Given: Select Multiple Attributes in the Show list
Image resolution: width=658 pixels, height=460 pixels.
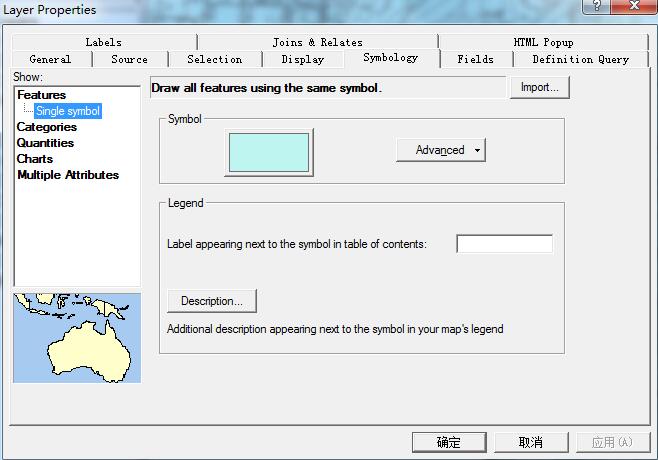Looking at the screenshot, I should coord(68,175).
